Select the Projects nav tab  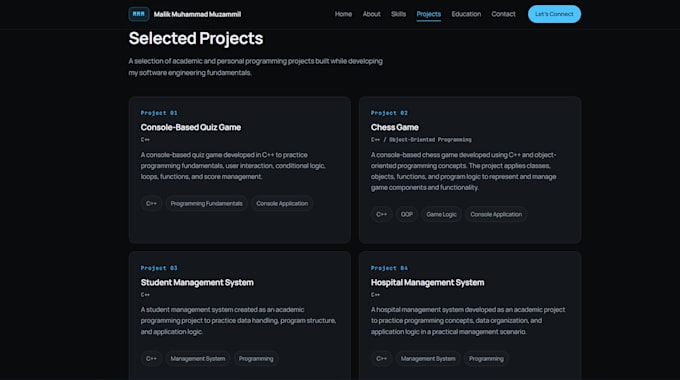[428, 14]
